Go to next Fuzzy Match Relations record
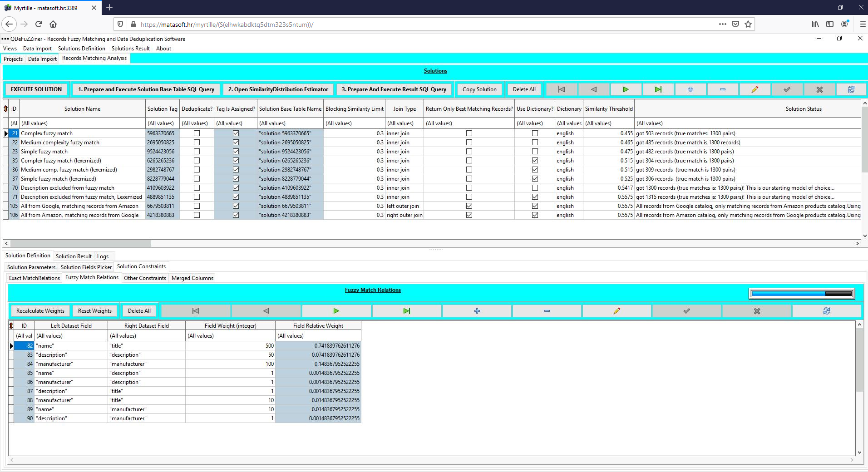The height and width of the screenshot is (472, 868). tap(336, 311)
